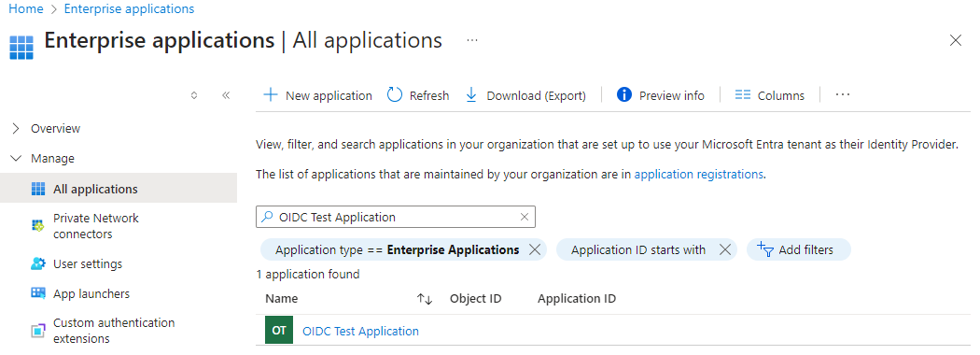980x355 pixels.
Task: Open the toolbar overflow ellipsis menu
Action: point(843,95)
